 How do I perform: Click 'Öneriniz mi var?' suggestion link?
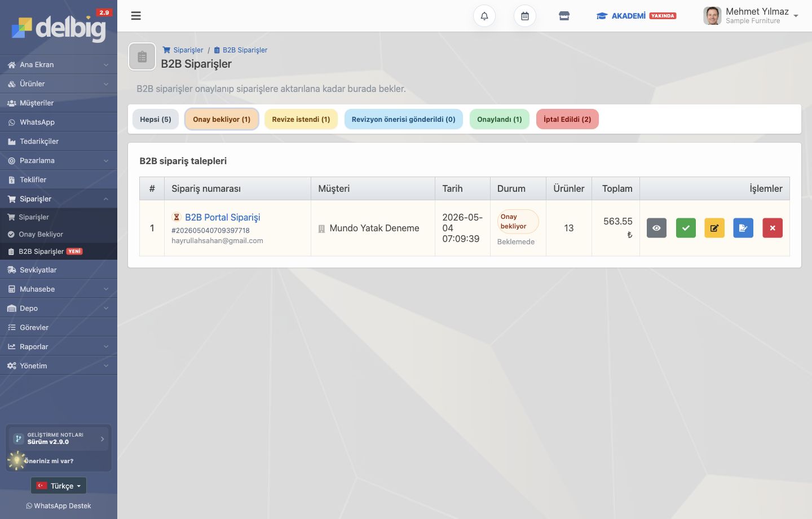(x=48, y=461)
